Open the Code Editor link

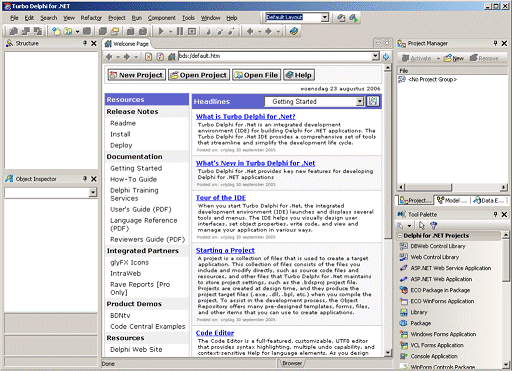[215, 333]
